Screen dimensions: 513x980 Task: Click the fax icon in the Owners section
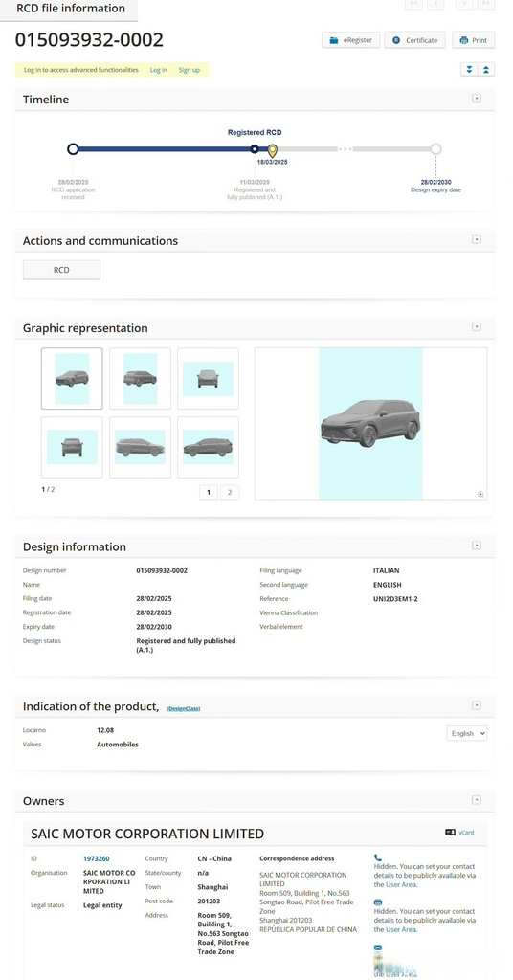(x=378, y=902)
